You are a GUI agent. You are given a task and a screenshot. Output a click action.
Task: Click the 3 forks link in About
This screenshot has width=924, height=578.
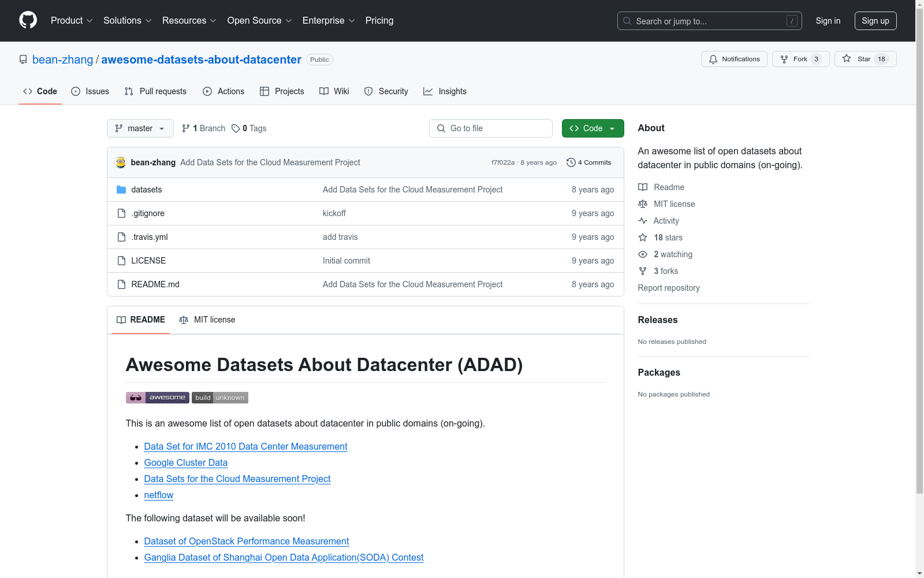(666, 271)
